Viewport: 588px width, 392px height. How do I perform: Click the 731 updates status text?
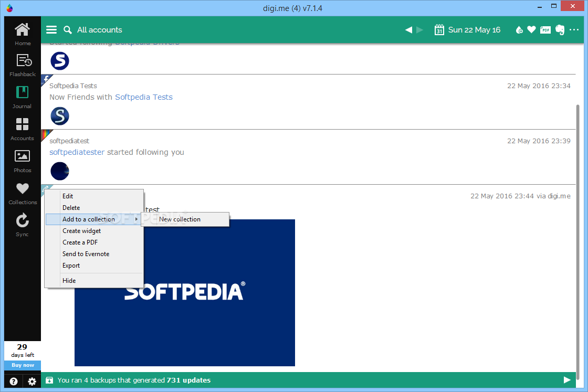pos(188,380)
